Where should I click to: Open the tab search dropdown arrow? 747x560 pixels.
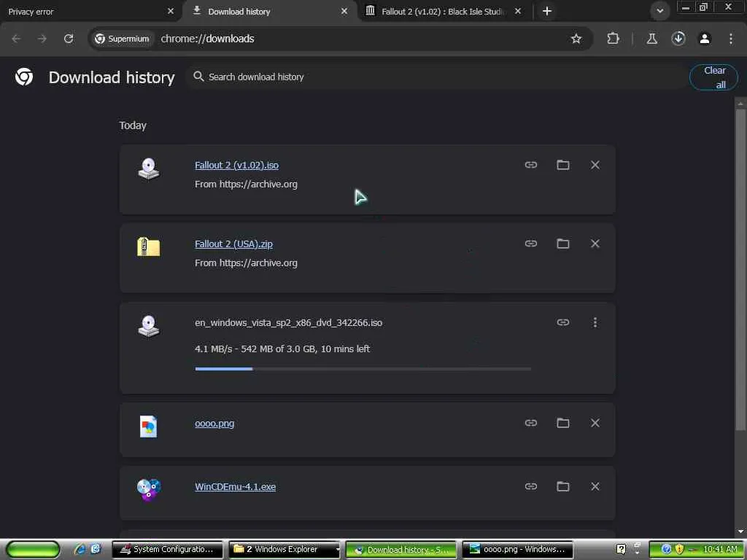click(659, 11)
